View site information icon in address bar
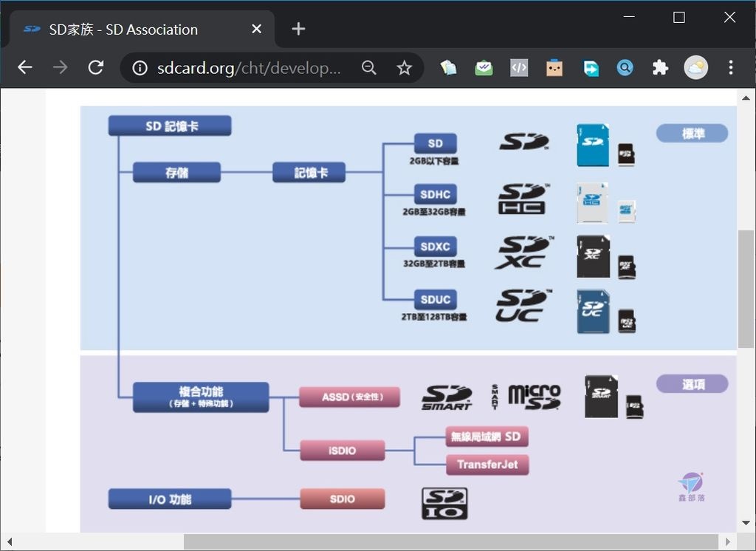Image resolution: width=756 pixels, height=551 pixels. click(x=140, y=68)
